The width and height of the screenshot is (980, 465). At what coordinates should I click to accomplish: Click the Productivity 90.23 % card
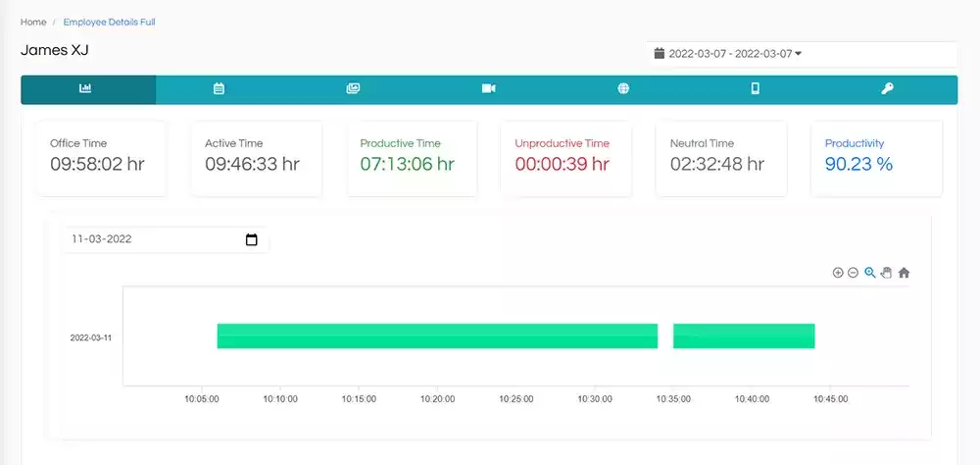[x=876, y=159]
